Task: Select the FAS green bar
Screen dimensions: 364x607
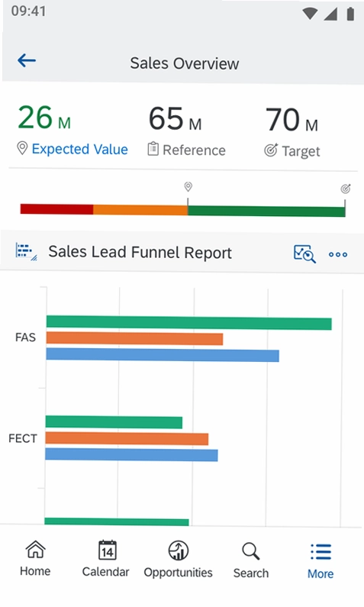Action: coord(188,323)
